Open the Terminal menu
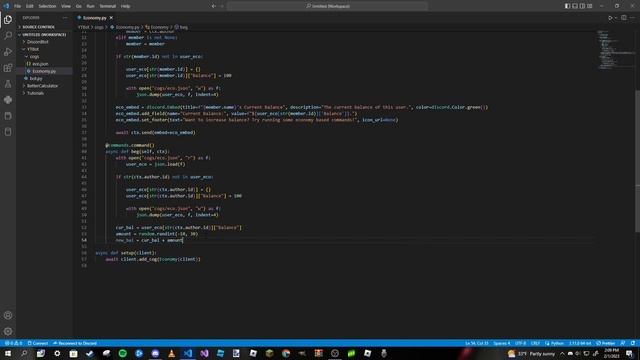 108,6
